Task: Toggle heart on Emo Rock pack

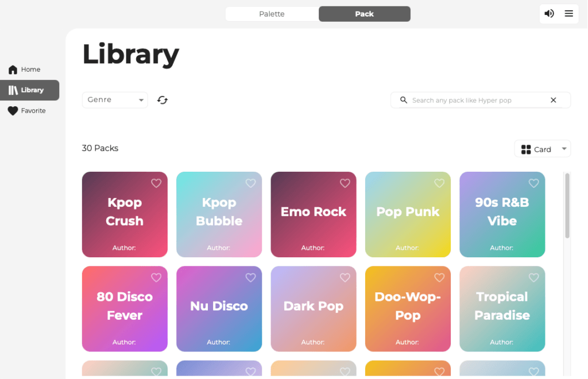Action: coord(345,183)
